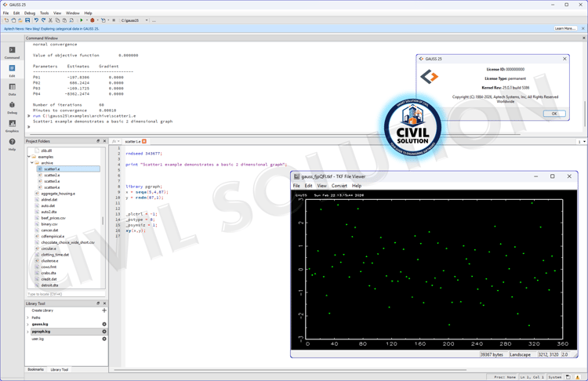Open the Debug page in the sidebar

(12, 107)
